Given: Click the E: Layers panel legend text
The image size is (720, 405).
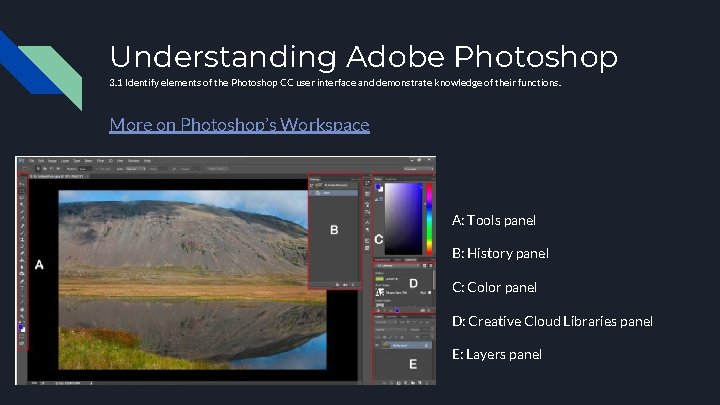Looking at the screenshot, I should point(497,354).
